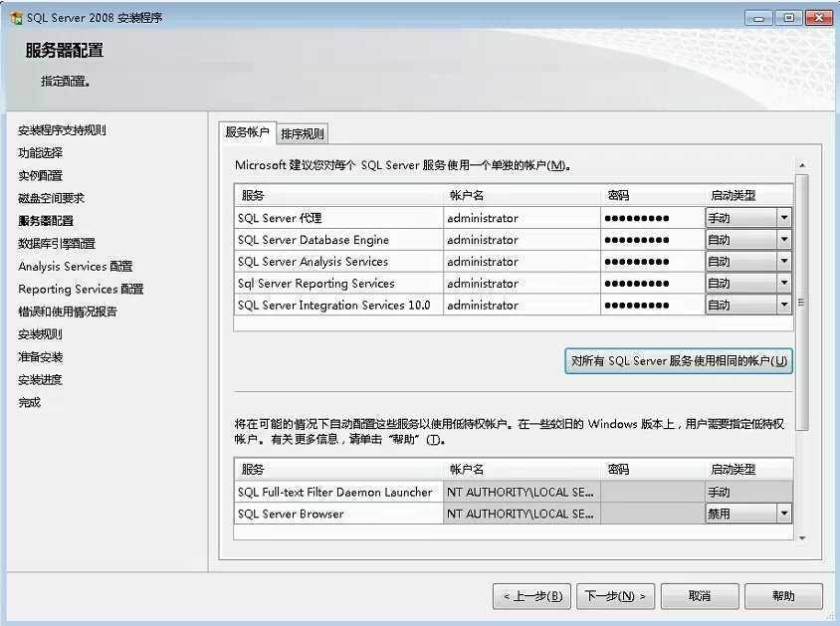Click 帐户名 column header in upper table
Screen dimensions: 840x626
pos(522,195)
